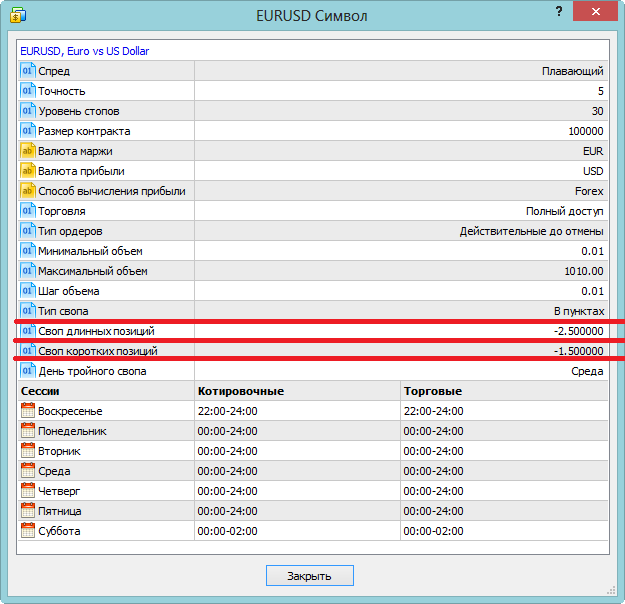
Task: Click the icon next to Точность
Action: (28, 91)
